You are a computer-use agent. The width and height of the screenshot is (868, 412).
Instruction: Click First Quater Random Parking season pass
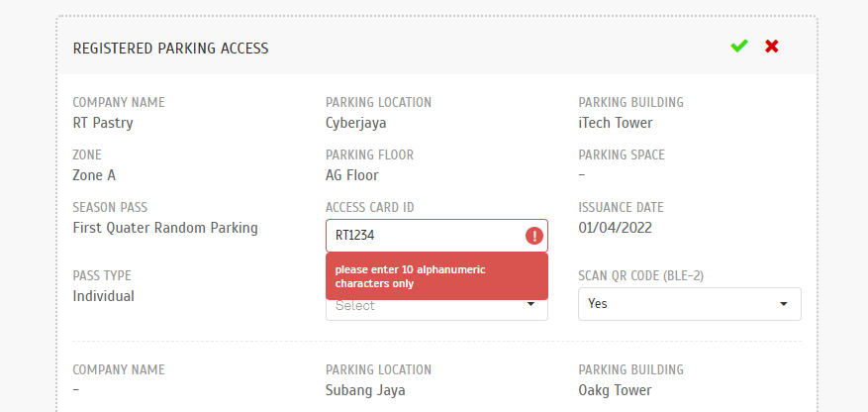click(165, 228)
